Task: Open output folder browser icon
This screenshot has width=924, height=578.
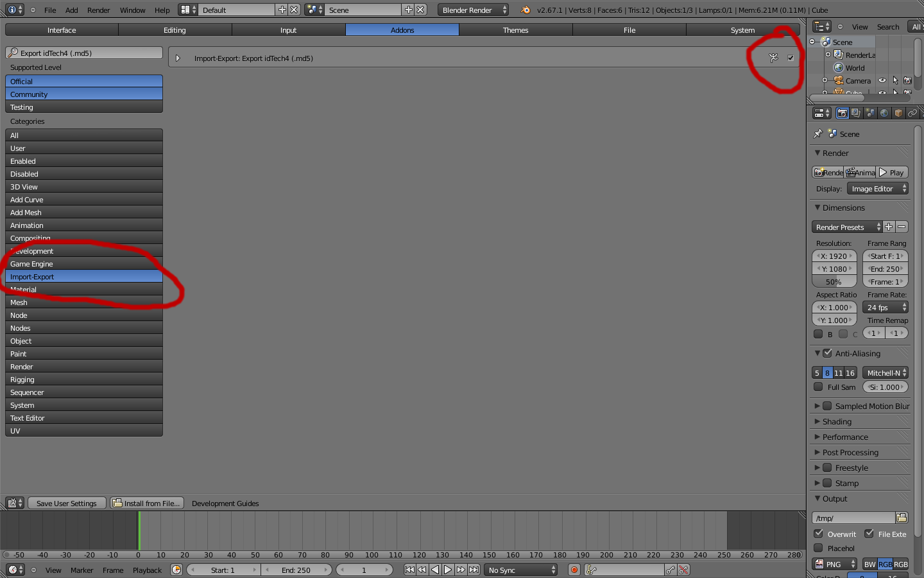Action: coord(902,518)
